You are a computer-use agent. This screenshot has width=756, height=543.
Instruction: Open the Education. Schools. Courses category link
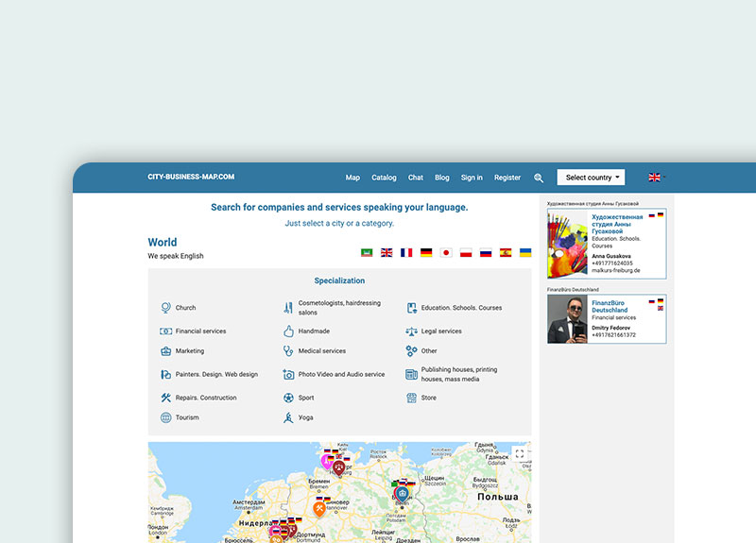[461, 308]
